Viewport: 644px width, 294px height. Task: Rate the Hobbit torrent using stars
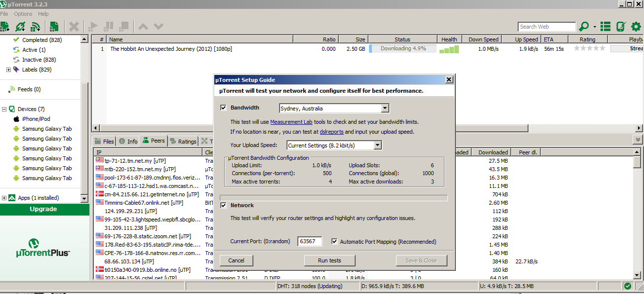pos(589,48)
